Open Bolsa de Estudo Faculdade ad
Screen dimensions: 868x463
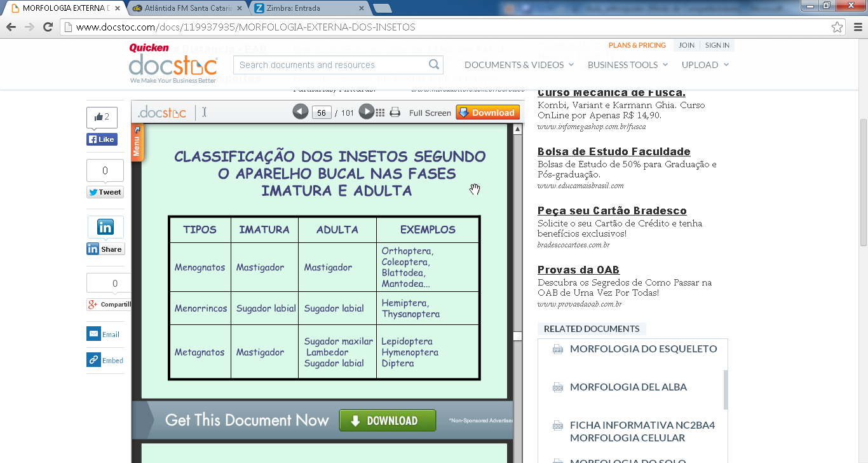point(614,151)
